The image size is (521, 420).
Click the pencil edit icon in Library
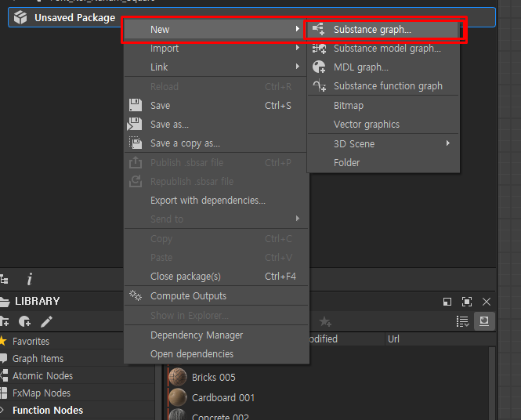click(x=46, y=321)
